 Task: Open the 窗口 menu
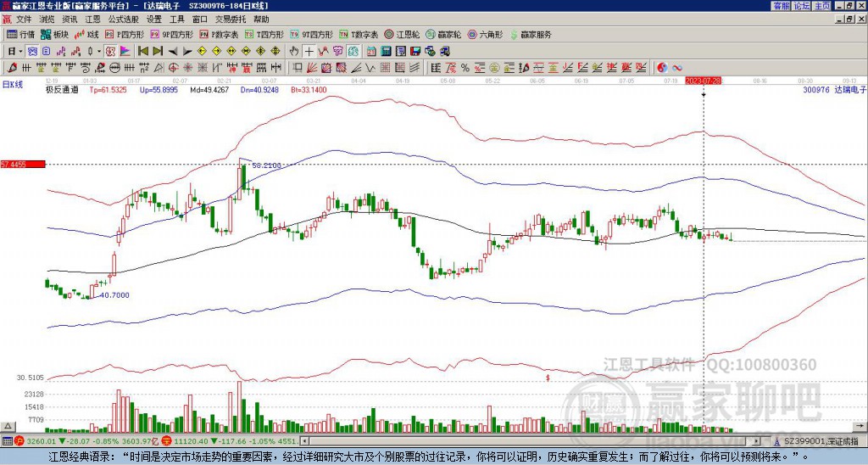pyautogui.click(x=200, y=20)
